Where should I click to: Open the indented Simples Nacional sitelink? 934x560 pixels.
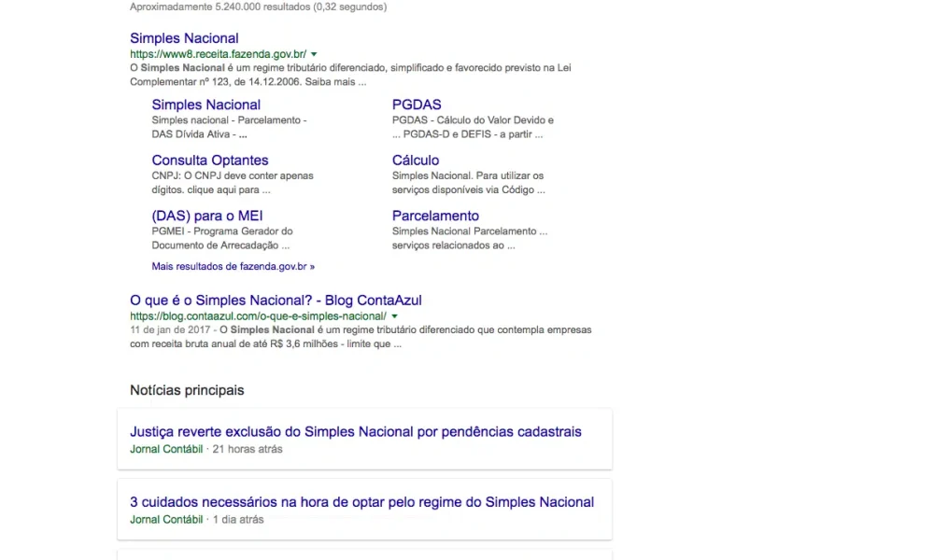(x=205, y=105)
